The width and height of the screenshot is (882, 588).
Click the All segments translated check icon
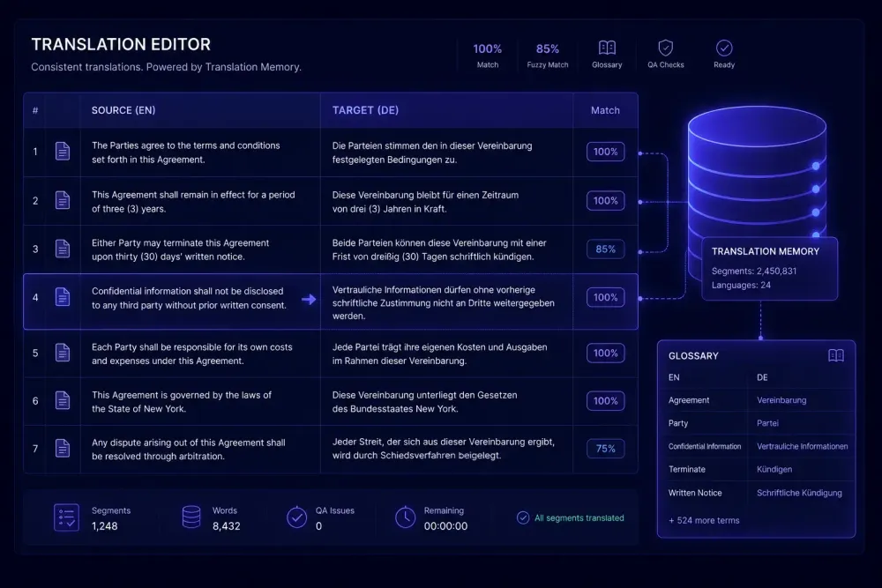click(x=522, y=517)
